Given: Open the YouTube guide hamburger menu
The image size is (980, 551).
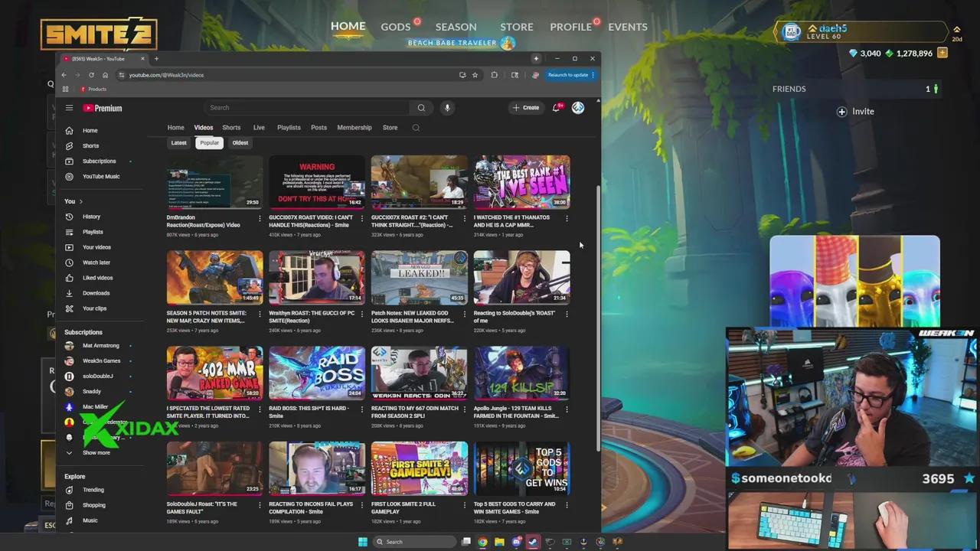Looking at the screenshot, I should tap(69, 107).
